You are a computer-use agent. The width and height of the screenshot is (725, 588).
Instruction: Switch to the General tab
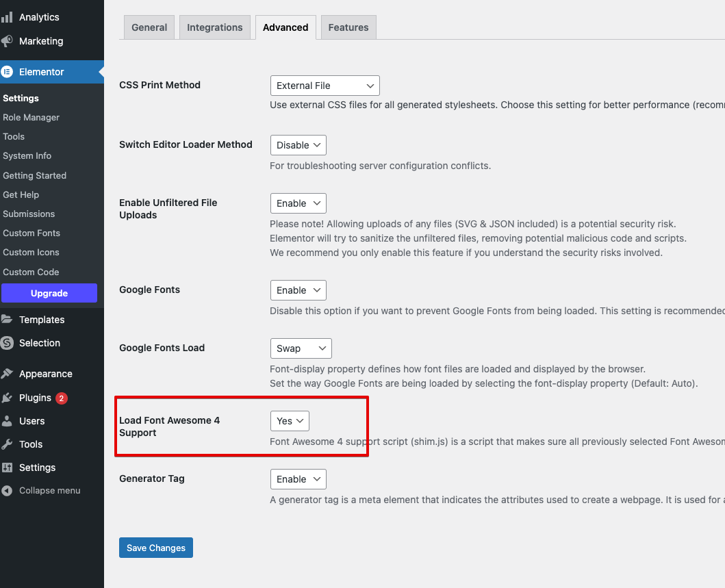149,27
